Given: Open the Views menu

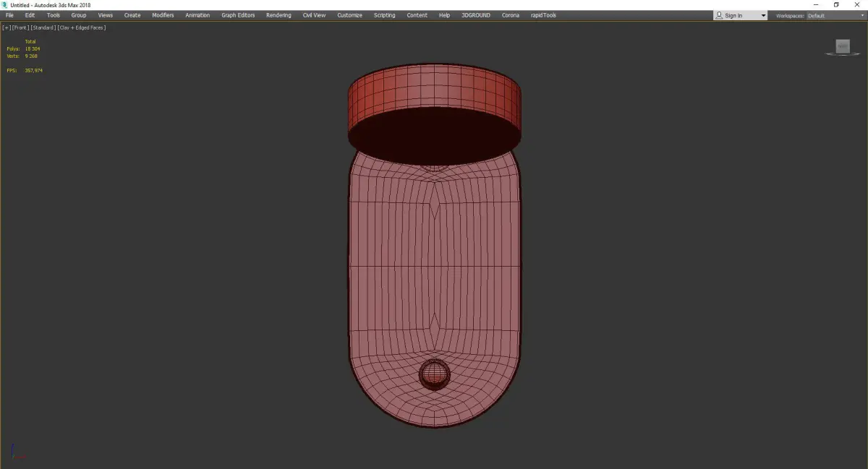Looking at the screenshot, I should pyautogui.click(x=106, y=15).
